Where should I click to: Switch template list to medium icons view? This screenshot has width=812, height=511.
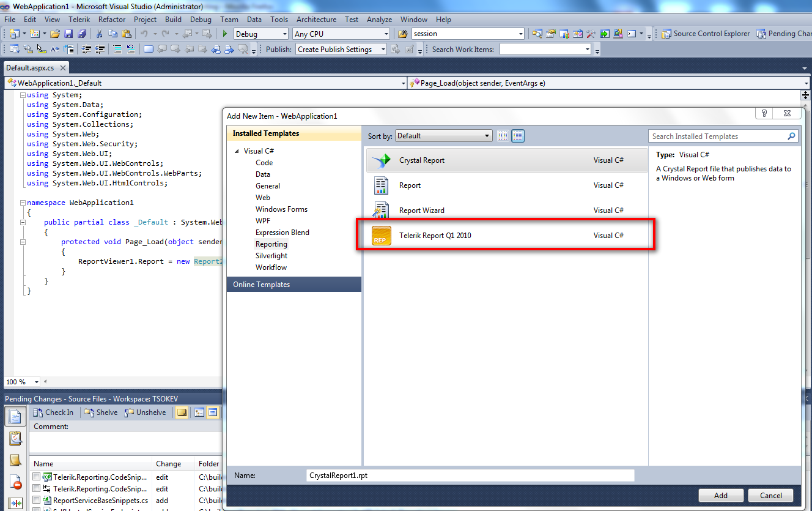click(518, 136)
